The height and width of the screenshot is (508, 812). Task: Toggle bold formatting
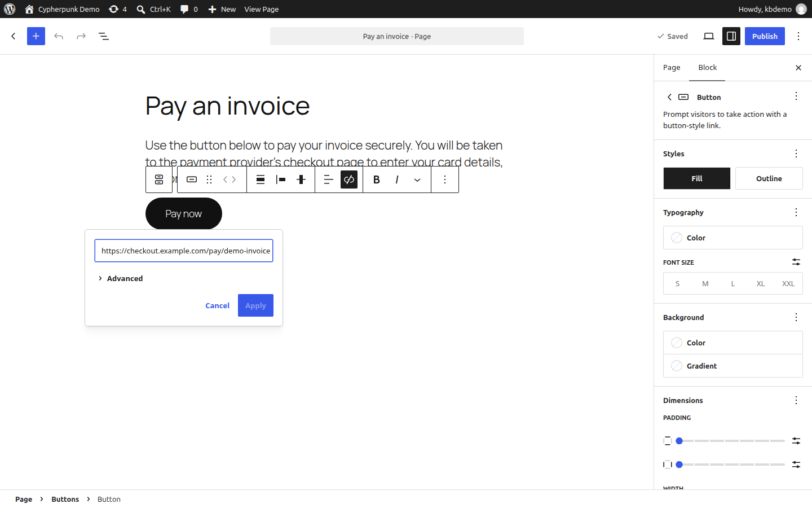coord(377,179)
